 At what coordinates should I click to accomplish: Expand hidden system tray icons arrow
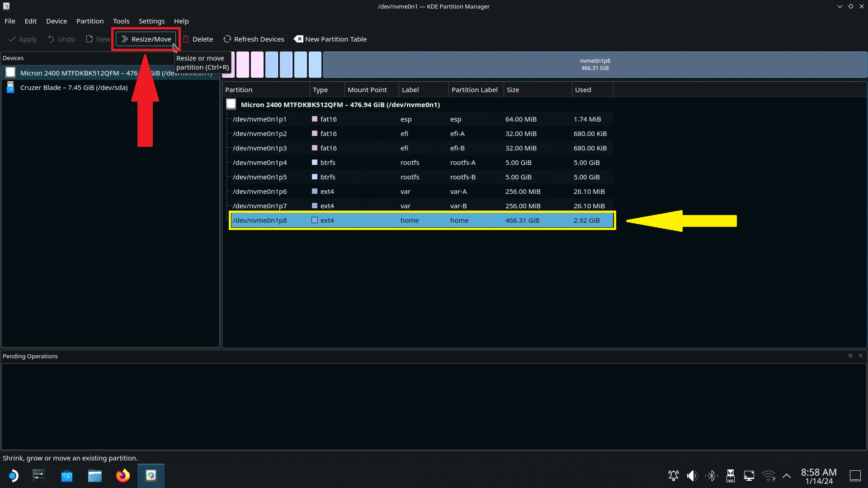click(x=787, y=476)
